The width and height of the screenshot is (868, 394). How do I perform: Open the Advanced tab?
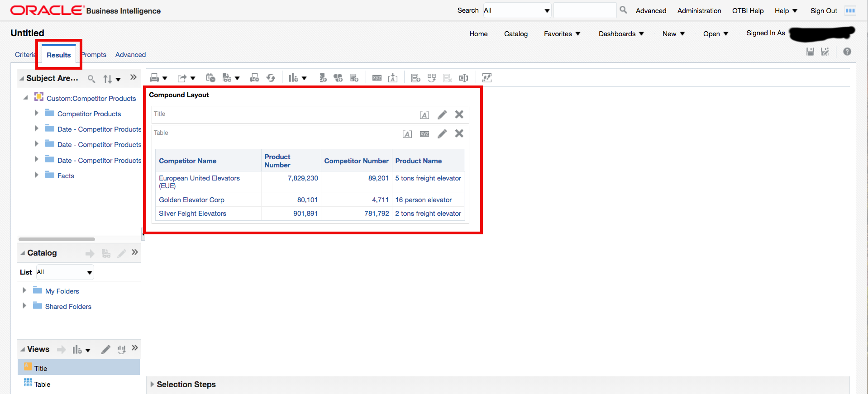tap(130, 55)
